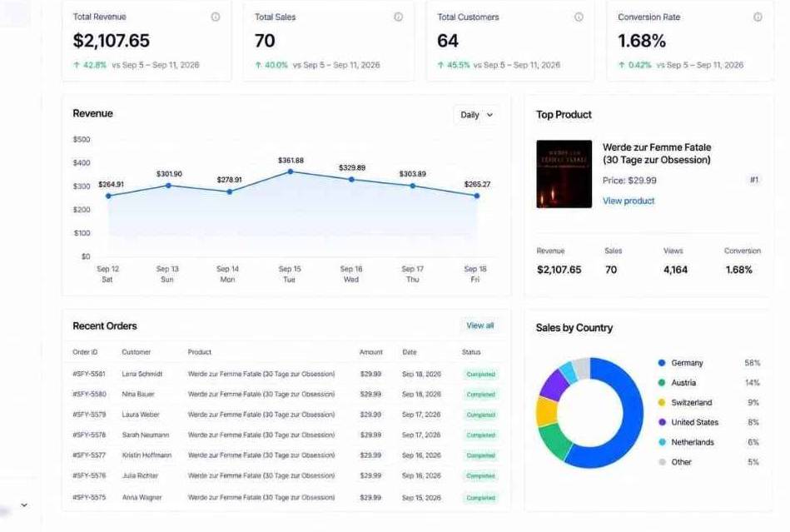Click the info icon on Conversion Rate card
790x532 pixels.
(758, 17)
